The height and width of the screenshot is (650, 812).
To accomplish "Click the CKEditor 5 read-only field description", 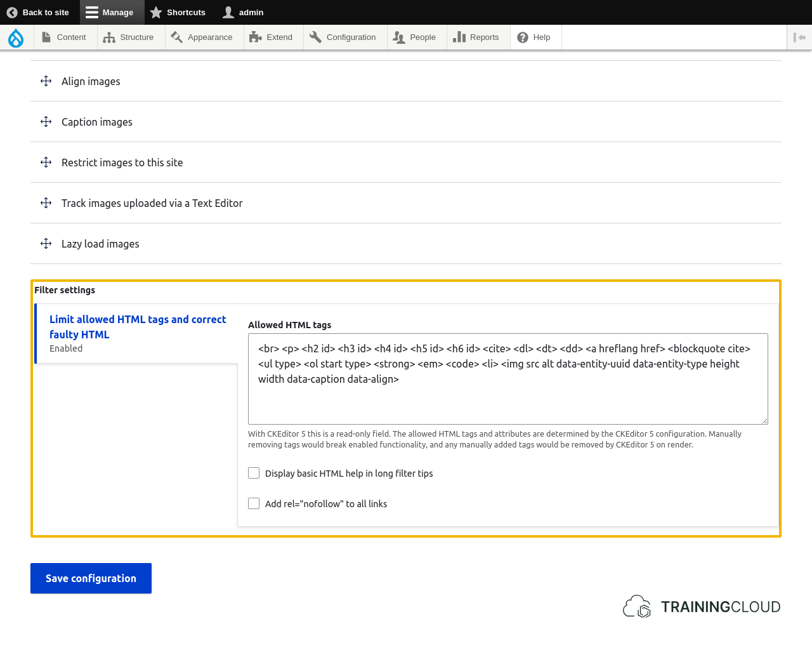I will (x=495, y=439).
